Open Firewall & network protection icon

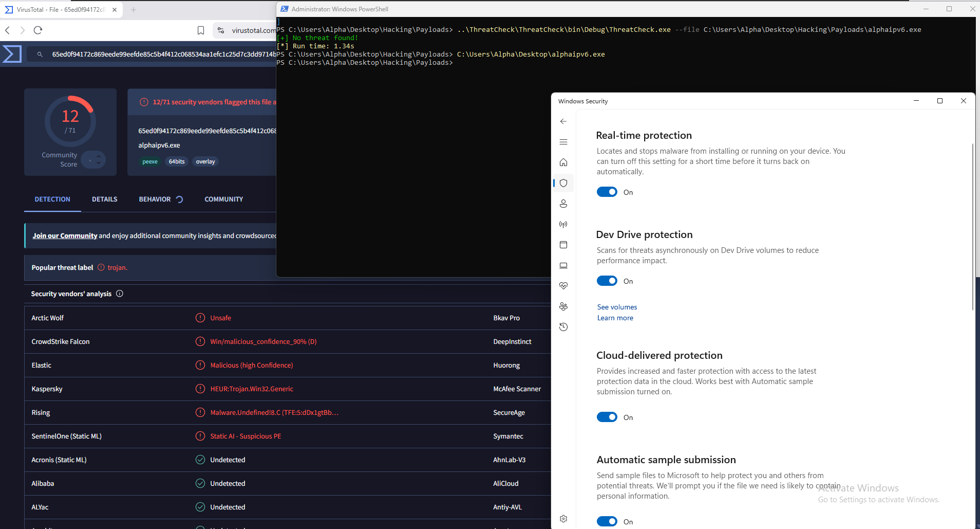coord(563,224)
